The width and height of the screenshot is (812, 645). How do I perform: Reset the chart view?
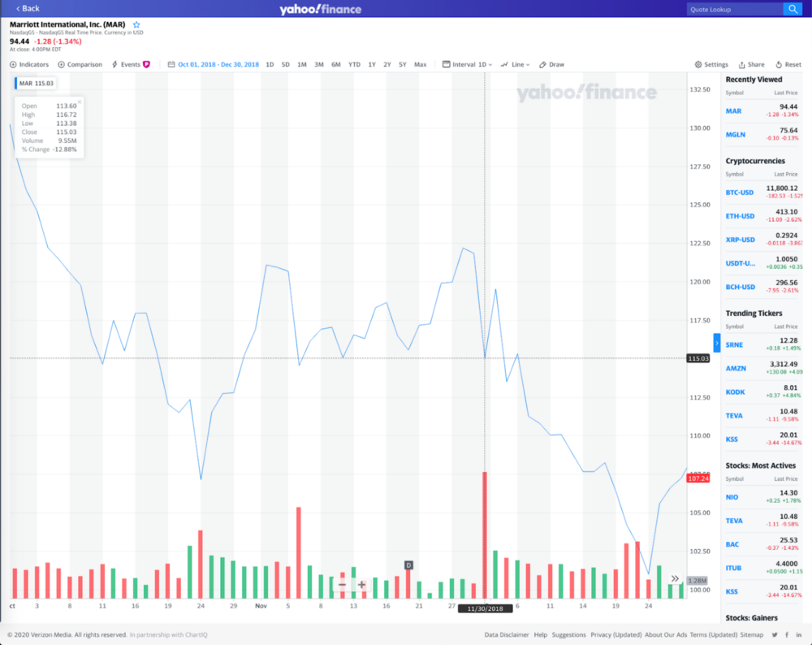click(x=788, y=64)
